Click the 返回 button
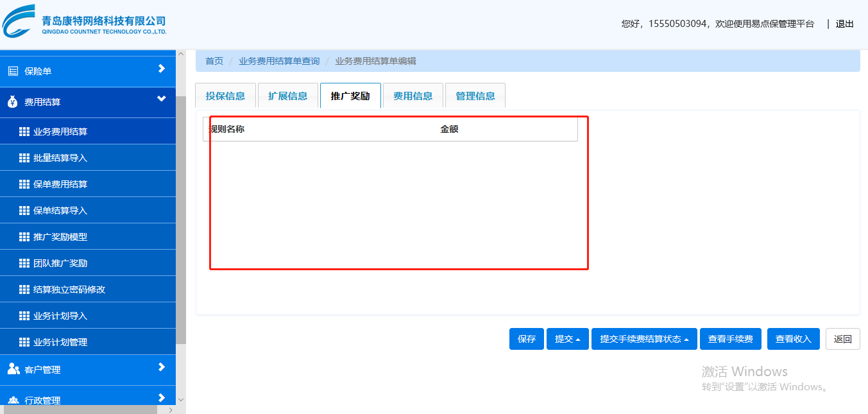The image size is (868, 414). (843, 339)
